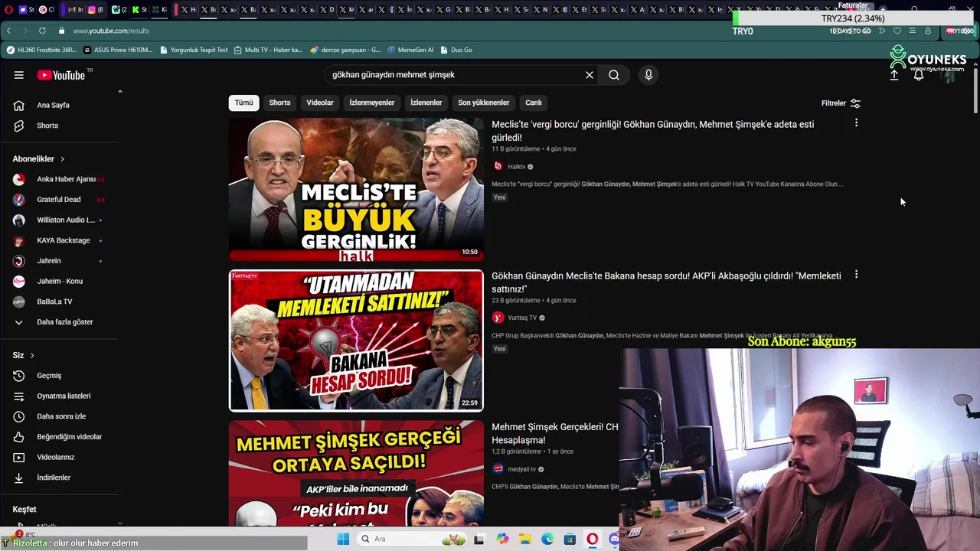Open video title Mehmet Şimşek Gerçekleri

[555, 433]
